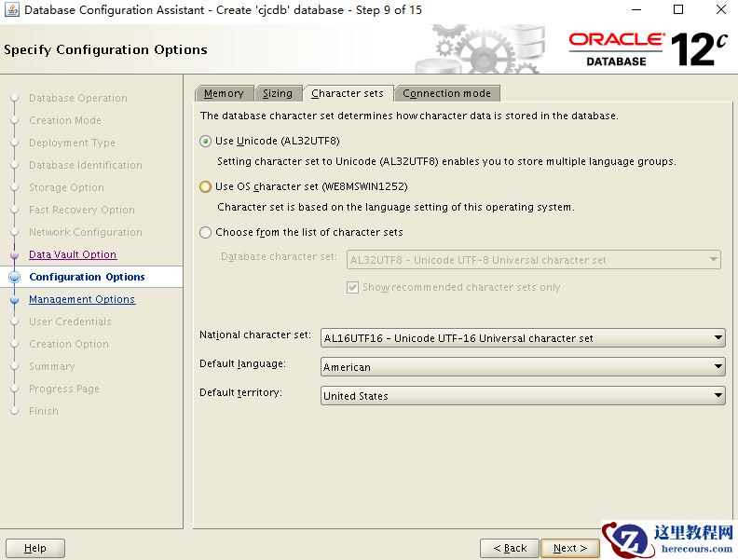
Task: Click the Network Configuration step label
Action: click(x=86, y=232)
